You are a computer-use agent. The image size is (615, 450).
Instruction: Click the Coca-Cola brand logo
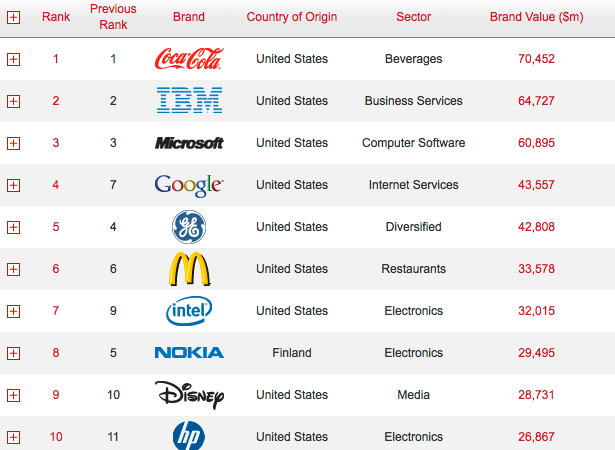(x=189, y=58)
